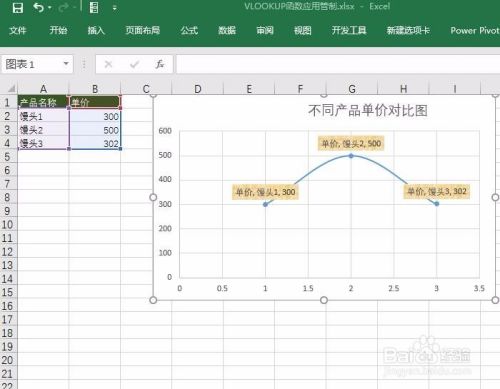This screenshot has width=500, height=389.
Task: Click chart title 不同产品单价对比图
Action: [x=368, y=111]
